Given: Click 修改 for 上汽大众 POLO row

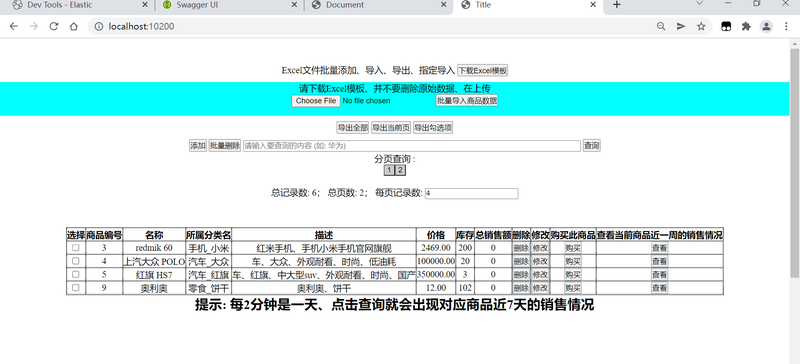Looking at the screenshot, I should (540, 261).
